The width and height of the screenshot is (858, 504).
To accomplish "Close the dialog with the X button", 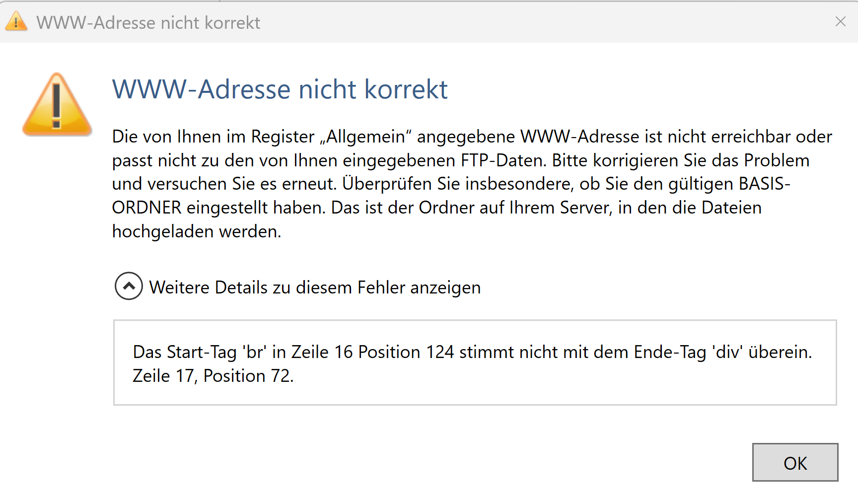I will click(x=840, y=21).
